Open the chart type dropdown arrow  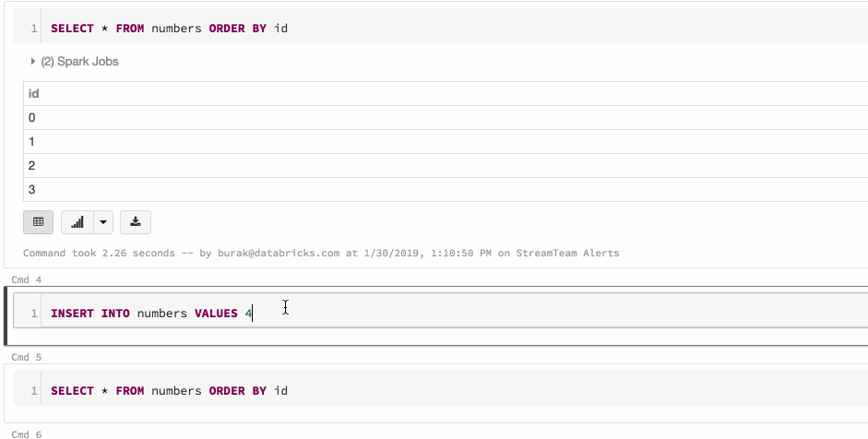pos(102,222)
